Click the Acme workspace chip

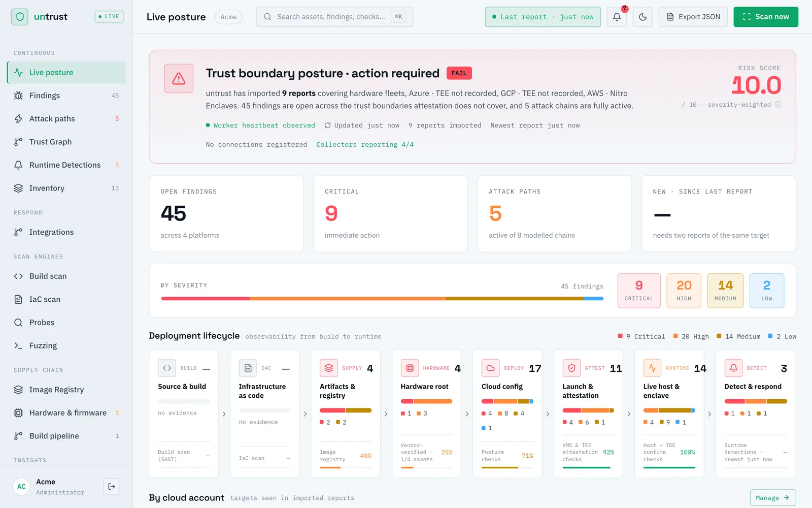click(228, 17)
